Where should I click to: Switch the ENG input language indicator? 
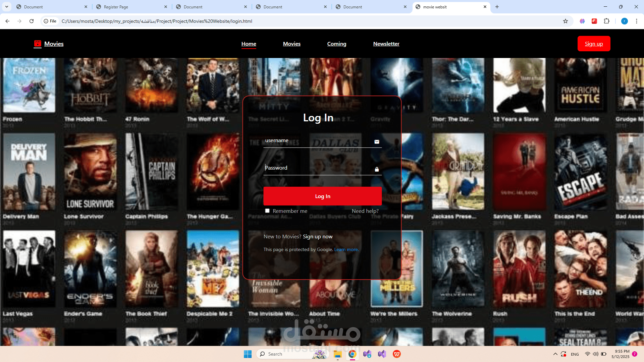click(x=575, y=354)
